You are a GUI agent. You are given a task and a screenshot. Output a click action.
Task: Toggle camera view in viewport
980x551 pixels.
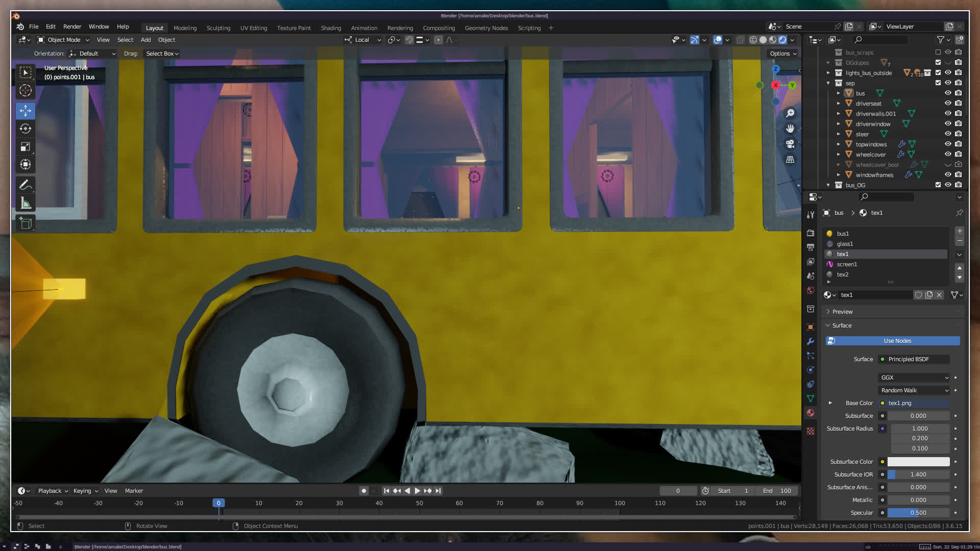790,144
